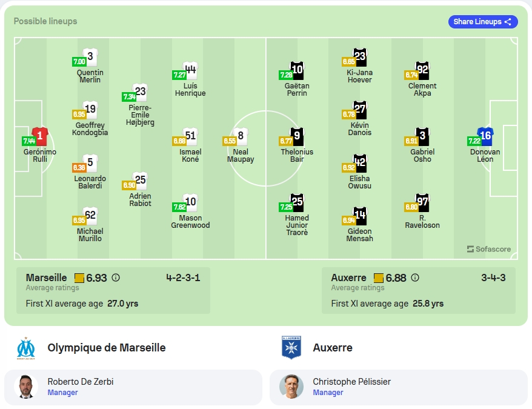
Task: Open Roberto De Zerbi's manager photo
Action: click(x=26, y=387)
